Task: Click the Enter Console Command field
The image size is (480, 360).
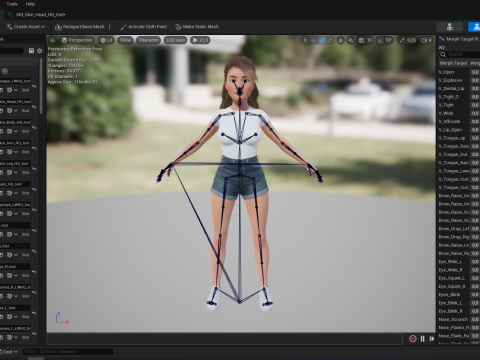Action: pyautogui.click(x=68, y=351)
